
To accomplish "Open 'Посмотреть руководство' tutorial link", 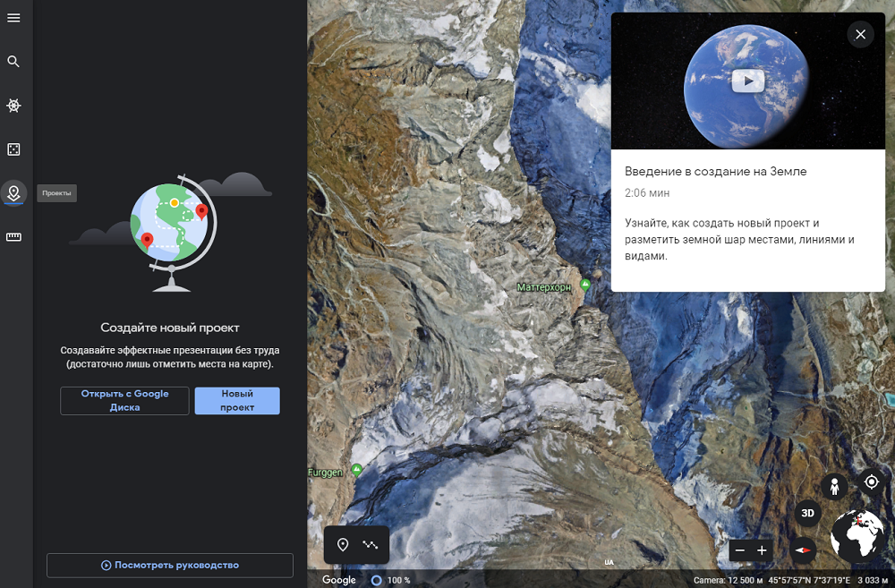I will [x=170, y=565].
